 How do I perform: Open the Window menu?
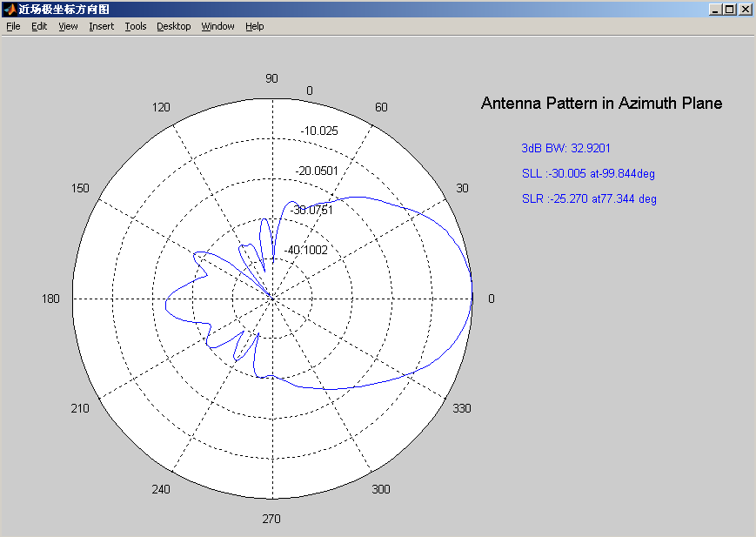[218, 26]
